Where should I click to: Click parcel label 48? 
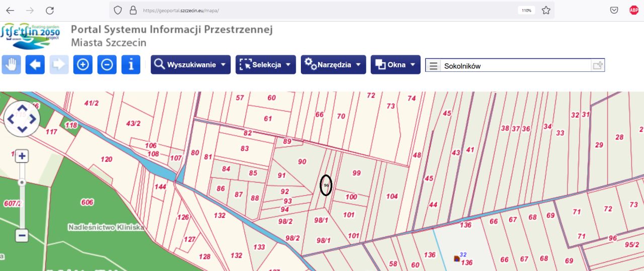(x=417, y=155)
